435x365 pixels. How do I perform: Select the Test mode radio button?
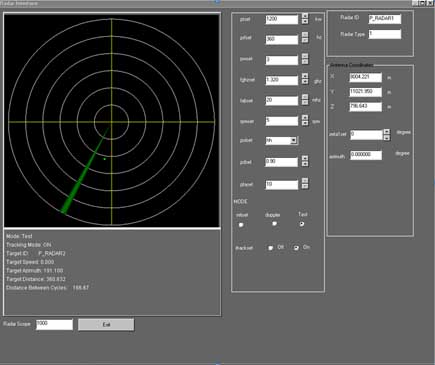(x=302, y=224)
